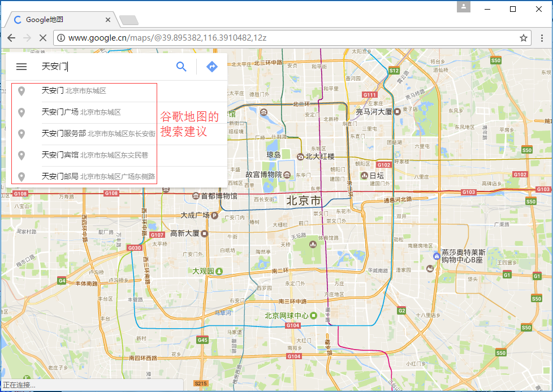Select suggestion 天安门宾馆
553x392 pixels.
116,155
